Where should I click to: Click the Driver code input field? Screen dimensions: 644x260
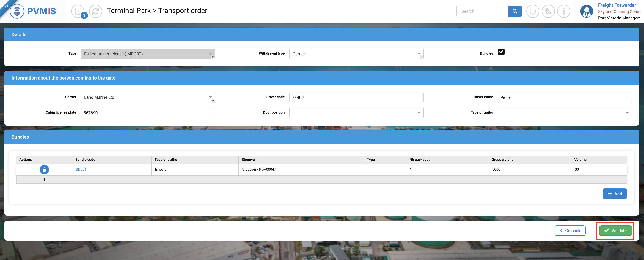click(x=356, y=97)
